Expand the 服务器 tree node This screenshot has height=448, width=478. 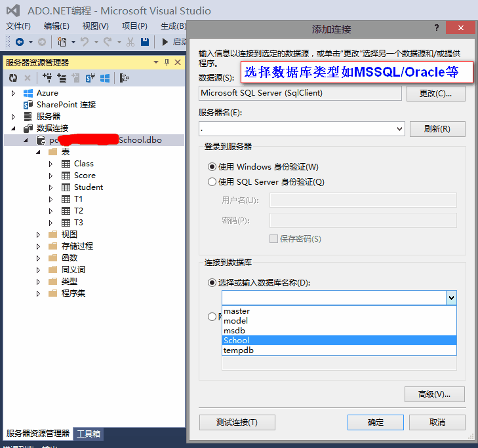[13, 117]
